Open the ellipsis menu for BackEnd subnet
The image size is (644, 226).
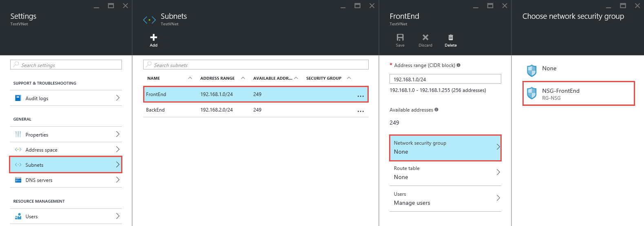click(x=361, y=111)
